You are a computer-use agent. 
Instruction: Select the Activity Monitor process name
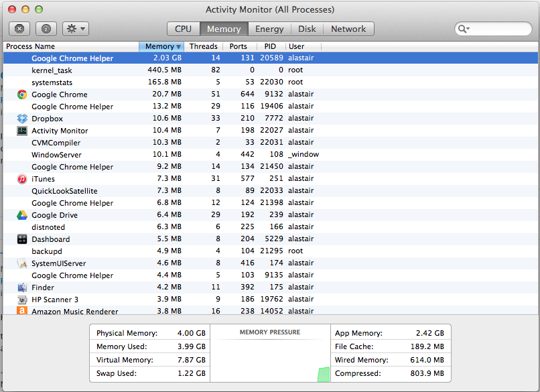point(60,131)
